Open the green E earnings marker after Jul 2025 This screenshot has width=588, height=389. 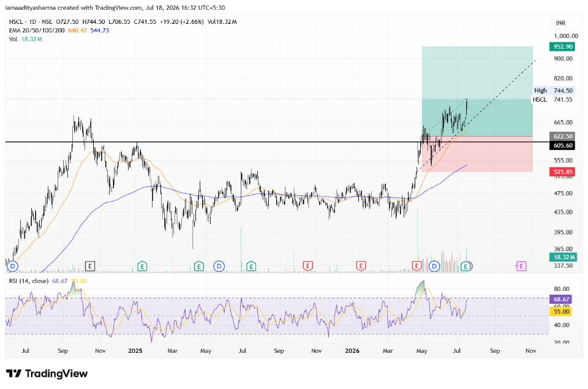click(x=251, y=266)
